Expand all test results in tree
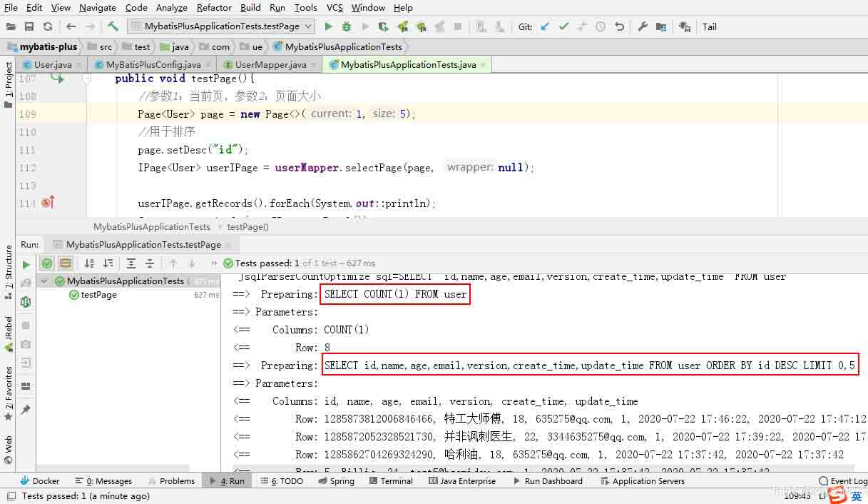This screenshot has height=504, width=868. point(131,263)
